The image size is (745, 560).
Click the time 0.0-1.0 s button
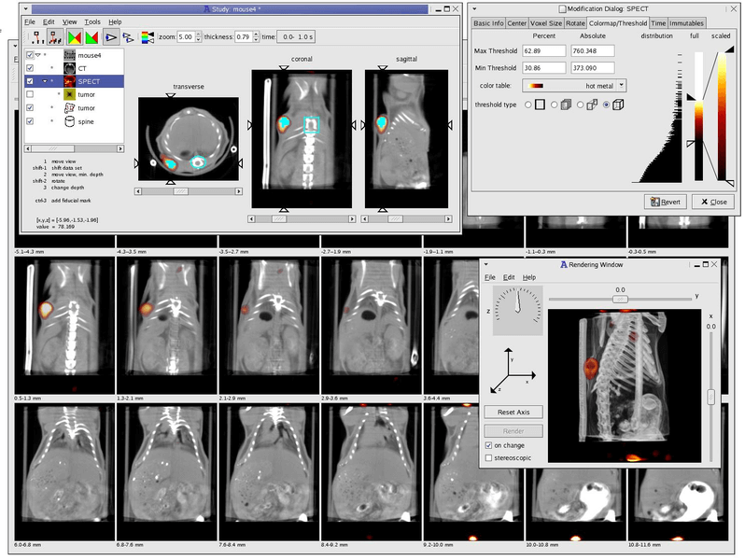point(295,37)
